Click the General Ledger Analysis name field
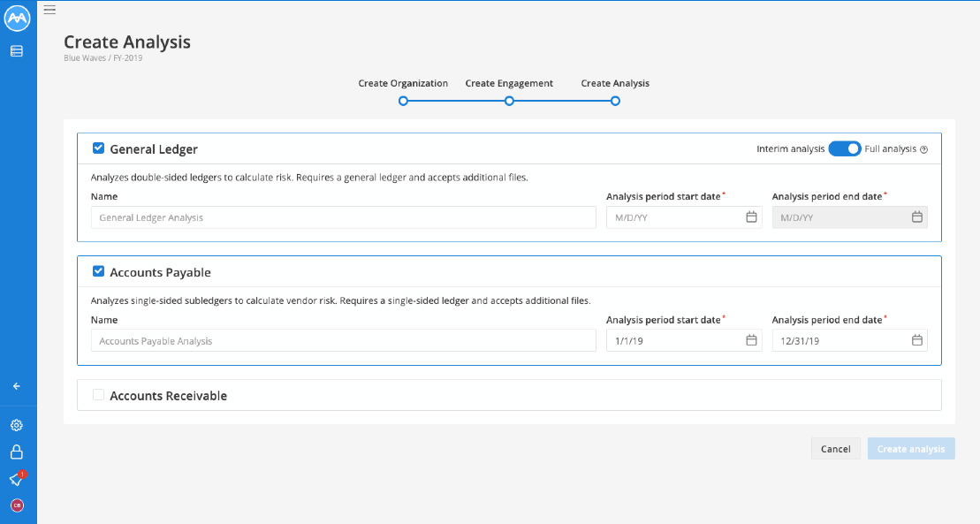The height and width of the screenshot is (524, 980). [344, 217]
